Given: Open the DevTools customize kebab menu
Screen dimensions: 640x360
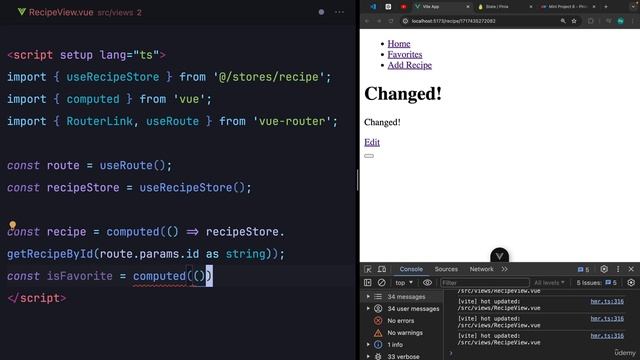Looking at the screenshot, I should 618,269.
